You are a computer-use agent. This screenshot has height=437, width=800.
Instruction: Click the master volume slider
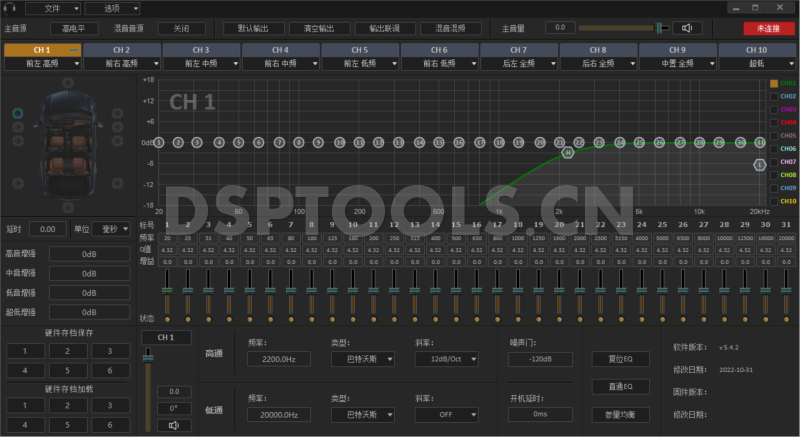[620, 28]
